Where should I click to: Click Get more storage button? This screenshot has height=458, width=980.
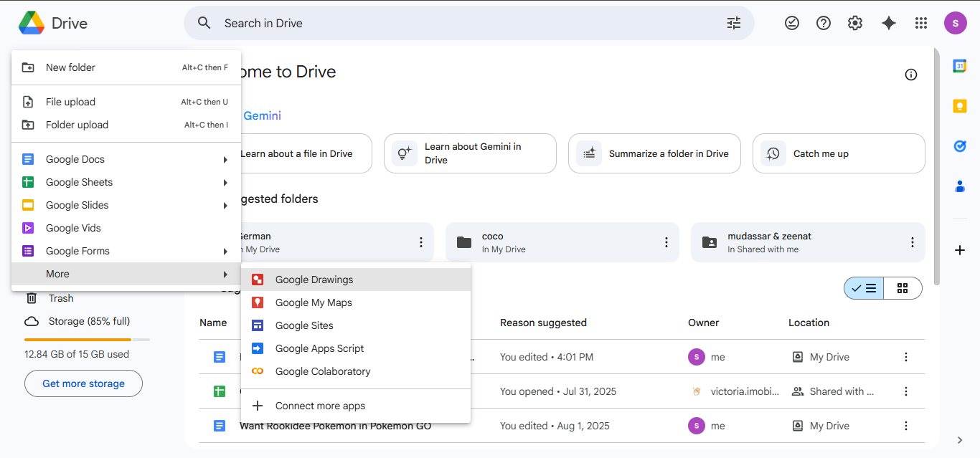coord(83,383)
